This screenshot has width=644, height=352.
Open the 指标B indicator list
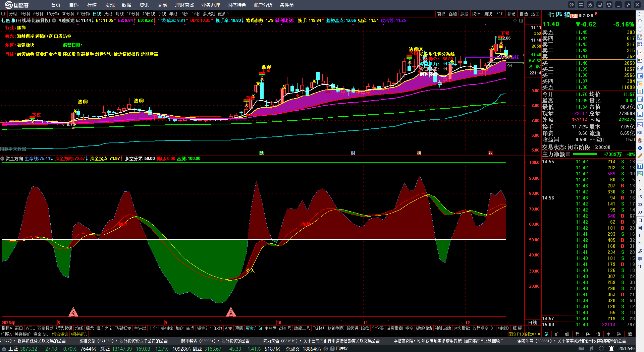point(503,328)
